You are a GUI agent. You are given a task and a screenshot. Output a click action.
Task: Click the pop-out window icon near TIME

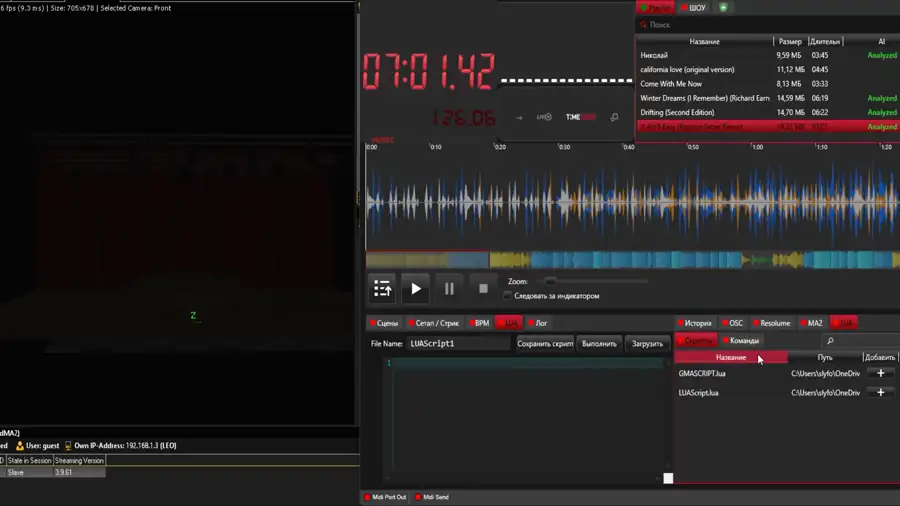pyautogui.click(x=614, y=117)
